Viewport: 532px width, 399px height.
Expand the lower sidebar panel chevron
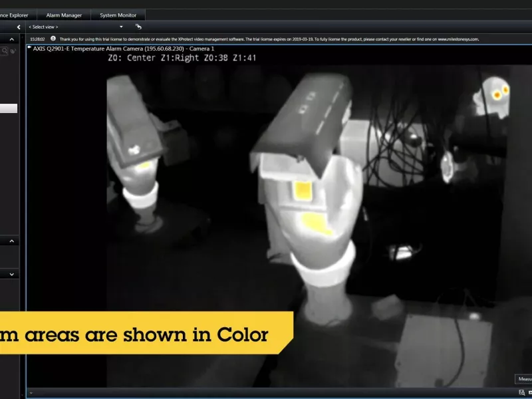[x=13, y=273]
